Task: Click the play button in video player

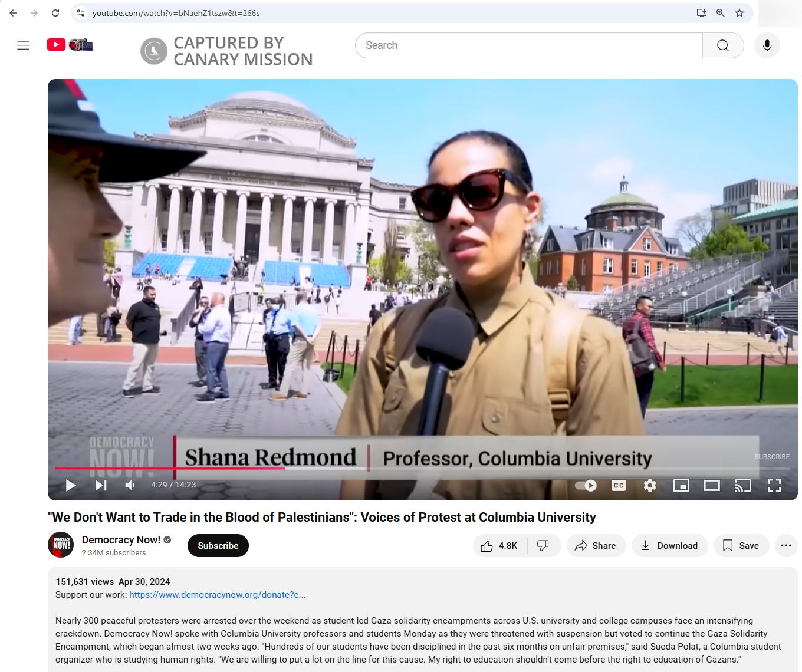Action: [x=71, y=485]
